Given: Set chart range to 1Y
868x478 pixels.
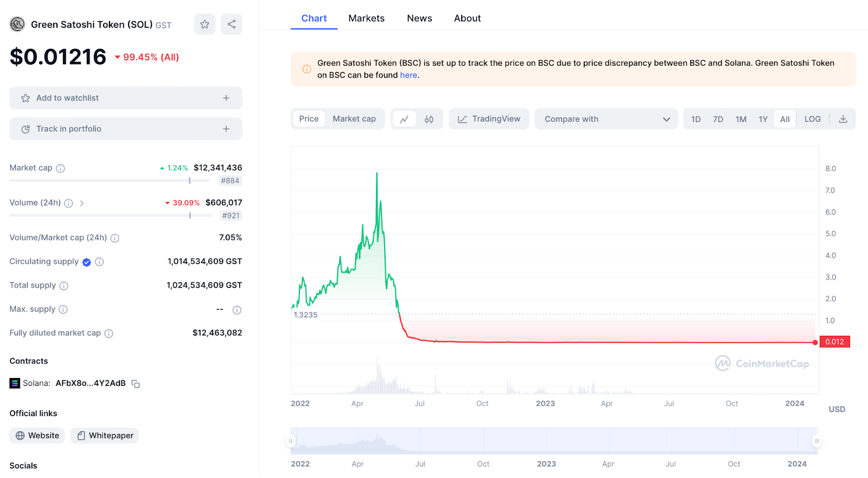Looking at the screenshot, I should [763, 119].
